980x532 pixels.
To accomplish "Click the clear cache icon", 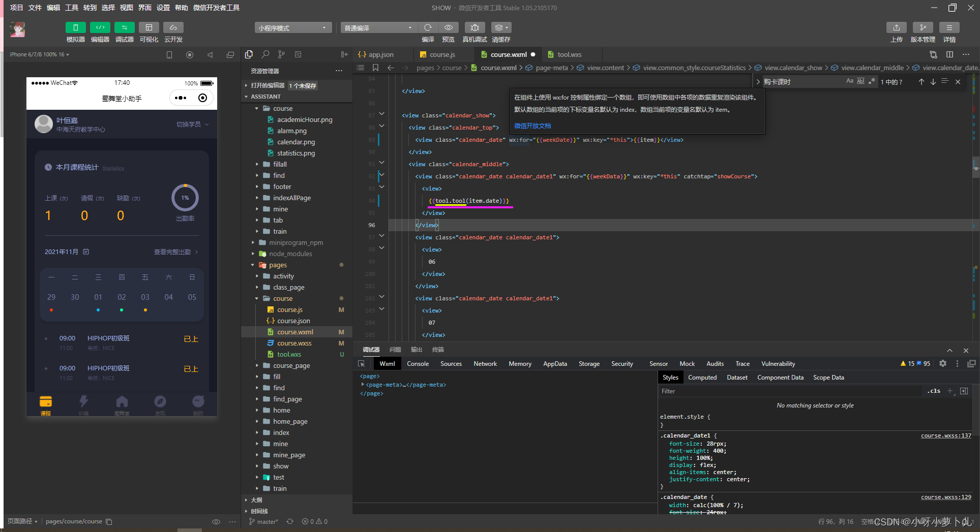I will click(501, 27).
